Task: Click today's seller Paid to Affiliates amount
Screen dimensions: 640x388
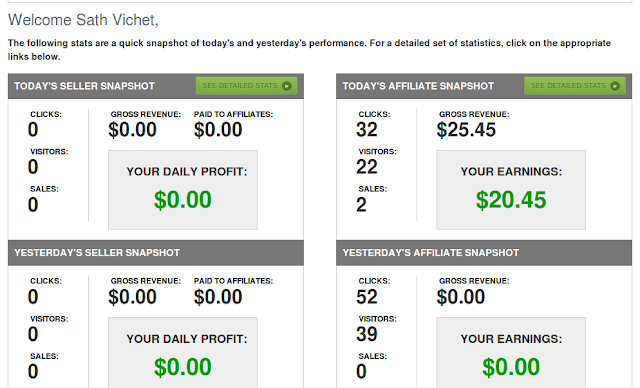Action: click(218, 130)
